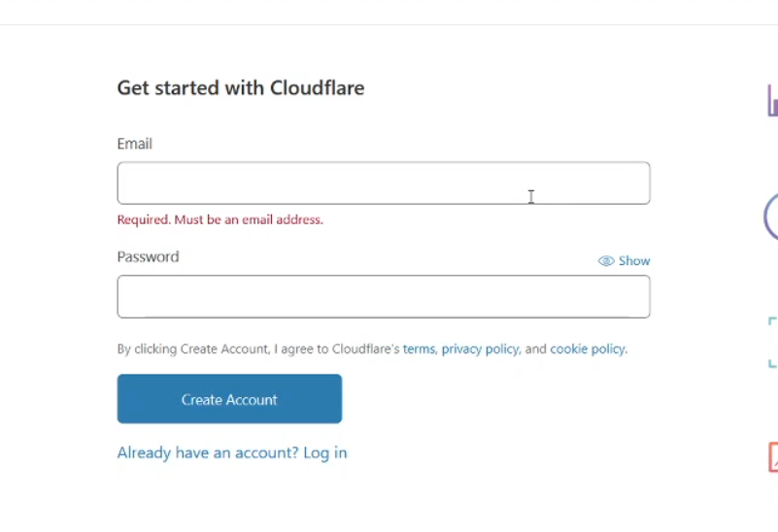Focus the Password input field

click(x=384, y=296)
